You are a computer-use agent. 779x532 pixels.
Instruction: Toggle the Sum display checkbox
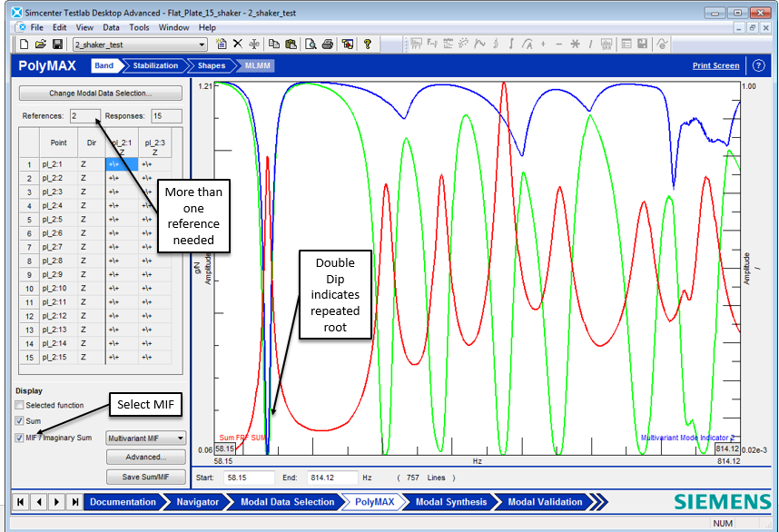(x=19, y=420)
